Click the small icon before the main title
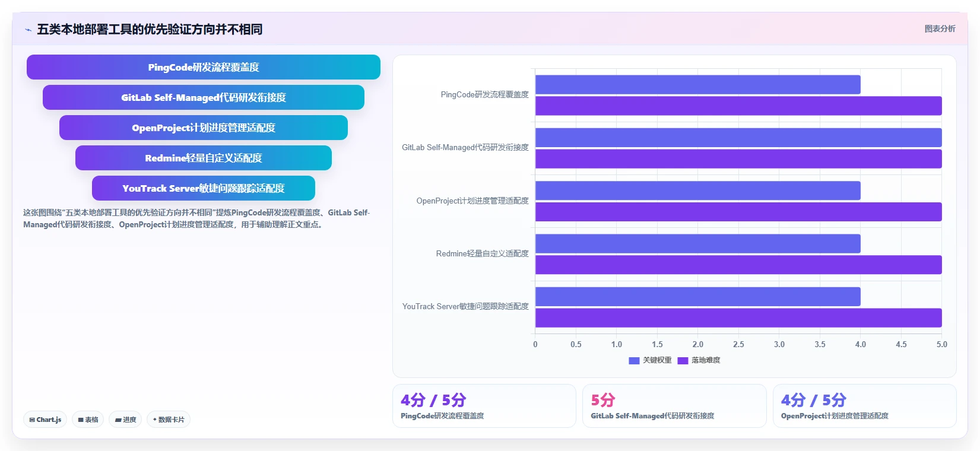Viewport: 980px width, 451px height. [x=28, y=30]
